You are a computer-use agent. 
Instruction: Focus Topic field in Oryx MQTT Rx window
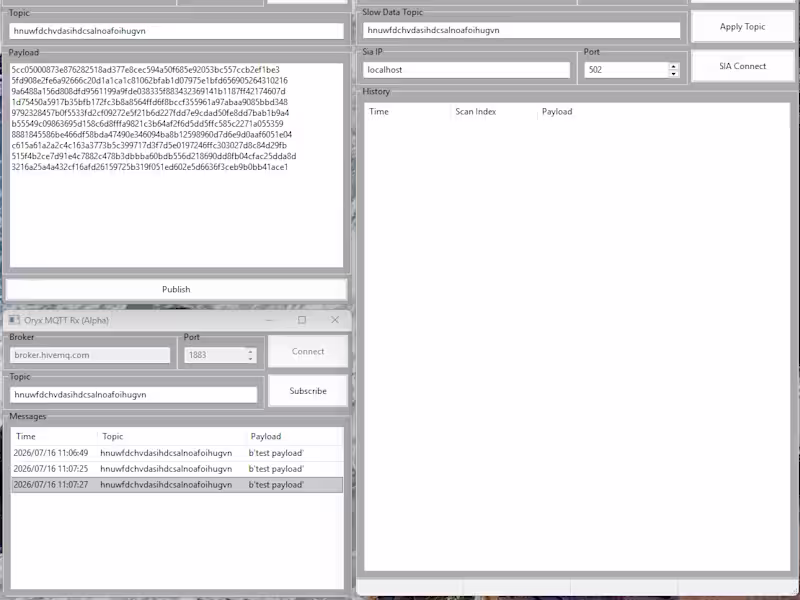point(133,394)
